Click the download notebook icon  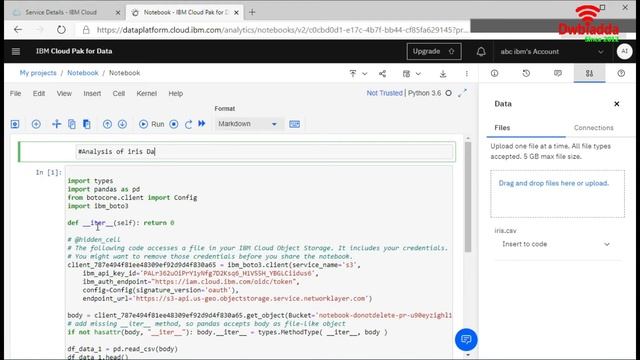(443, 73)
